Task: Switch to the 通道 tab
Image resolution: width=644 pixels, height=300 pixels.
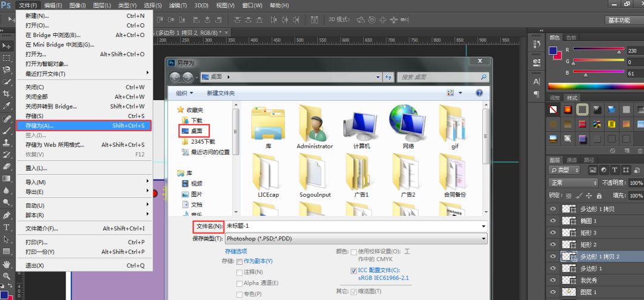Action: point(571,160)
